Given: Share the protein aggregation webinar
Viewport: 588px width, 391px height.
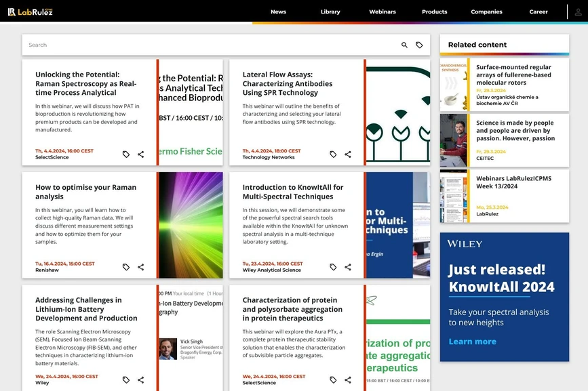Looking at the screenshot, I should coord(348,379).
